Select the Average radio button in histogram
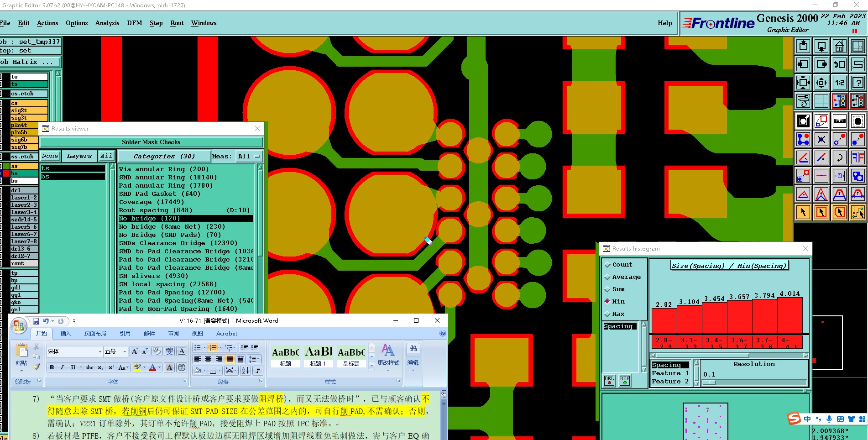 tap(607, 277)
